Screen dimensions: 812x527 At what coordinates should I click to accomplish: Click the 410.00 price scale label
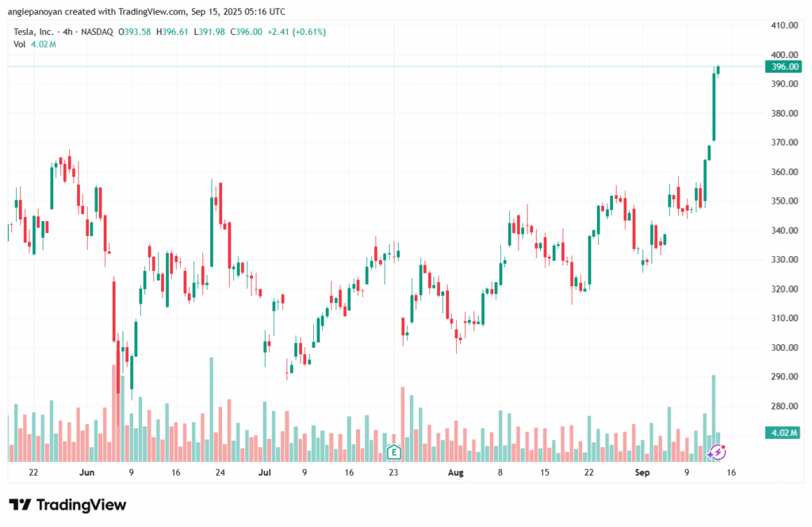(x=784, y=25)
